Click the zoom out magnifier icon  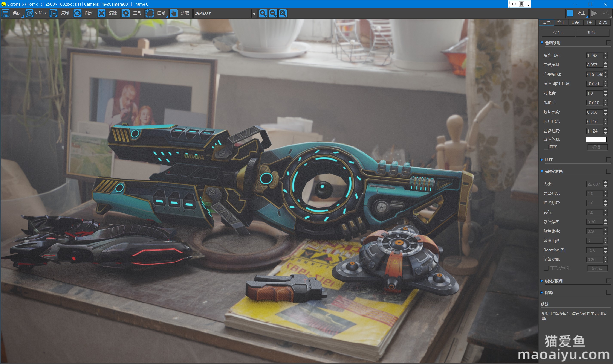click(x=273, y=13)
